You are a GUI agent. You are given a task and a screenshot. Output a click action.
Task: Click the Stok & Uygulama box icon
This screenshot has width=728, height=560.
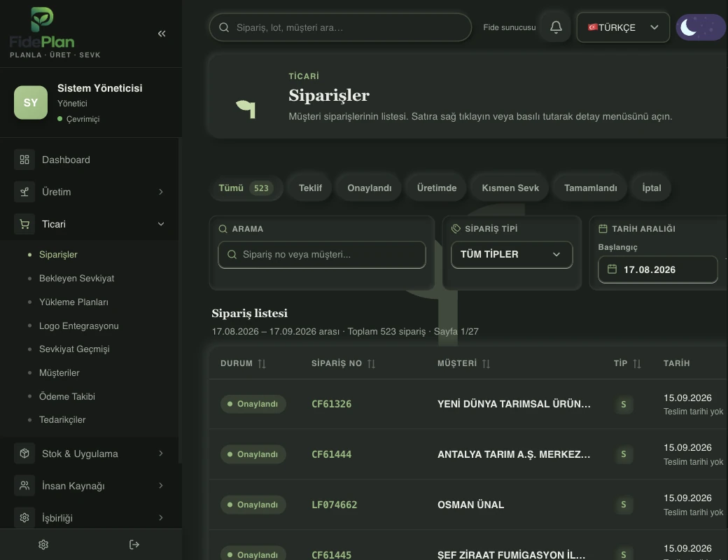pyautogui.click(x=24, y=453)
